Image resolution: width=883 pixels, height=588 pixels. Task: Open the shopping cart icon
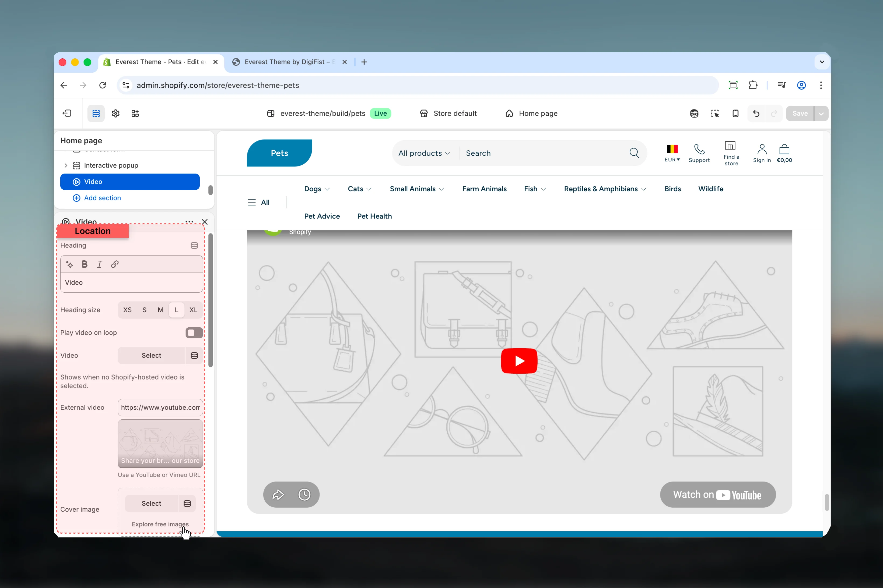coord(784,153)
